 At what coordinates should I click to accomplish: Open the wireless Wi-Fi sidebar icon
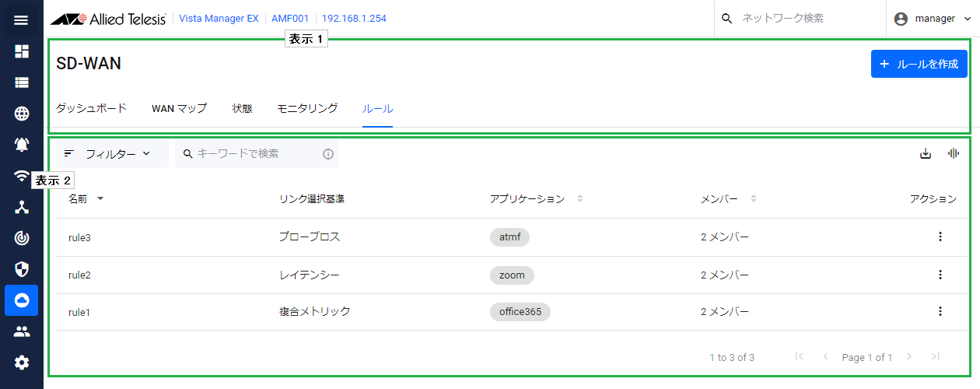pyautogui.click(x=22, y=176)
